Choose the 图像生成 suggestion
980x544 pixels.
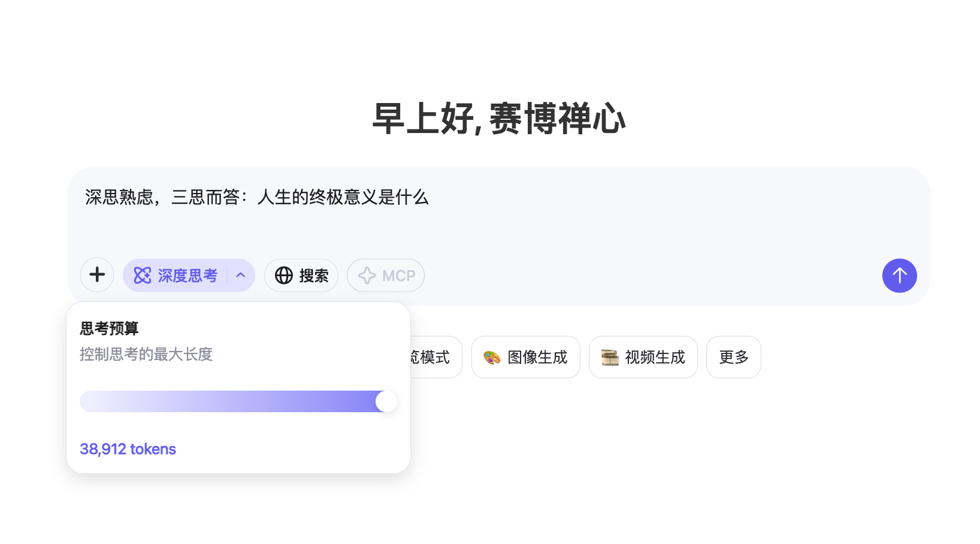click(526, 357)
